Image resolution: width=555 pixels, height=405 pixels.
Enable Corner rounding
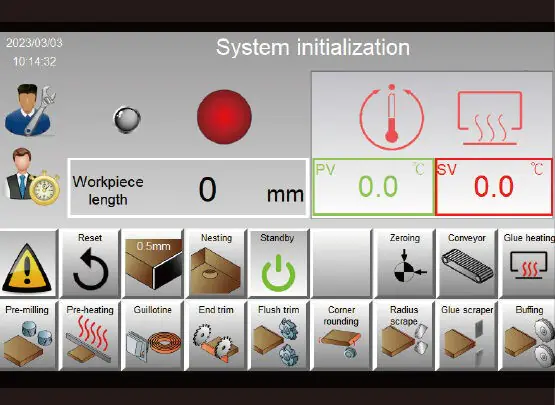342,335
